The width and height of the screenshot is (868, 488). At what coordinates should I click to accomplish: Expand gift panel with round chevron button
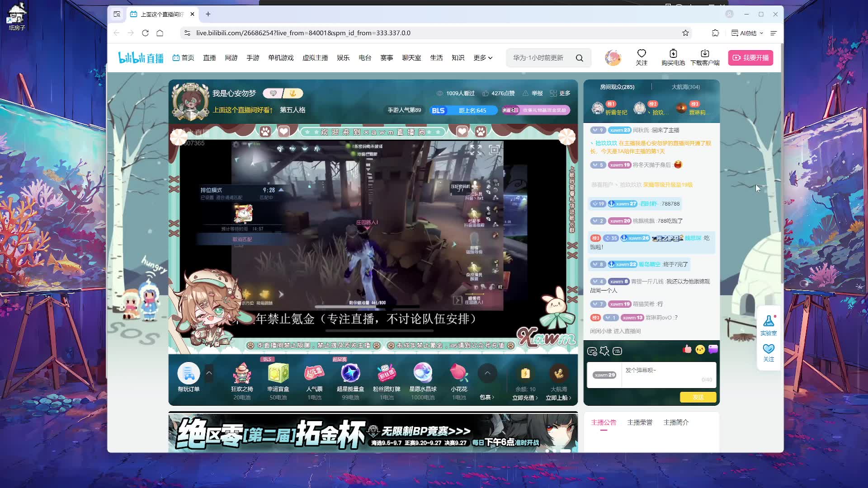(487, 373)
